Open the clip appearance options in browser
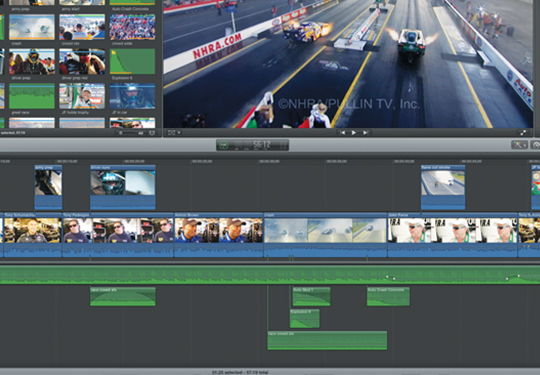This screenshot has width=540, height=375. click(152, 133)
